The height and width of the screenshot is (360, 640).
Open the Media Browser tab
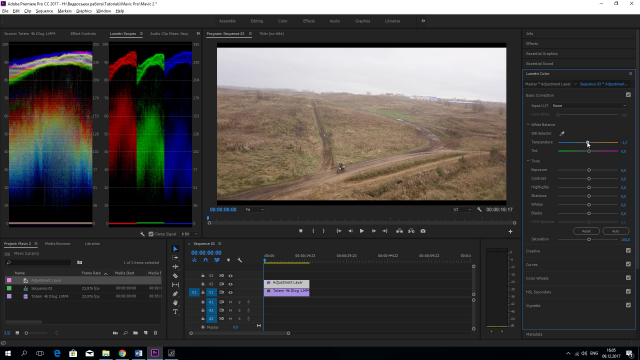click(x=58, y=244)
